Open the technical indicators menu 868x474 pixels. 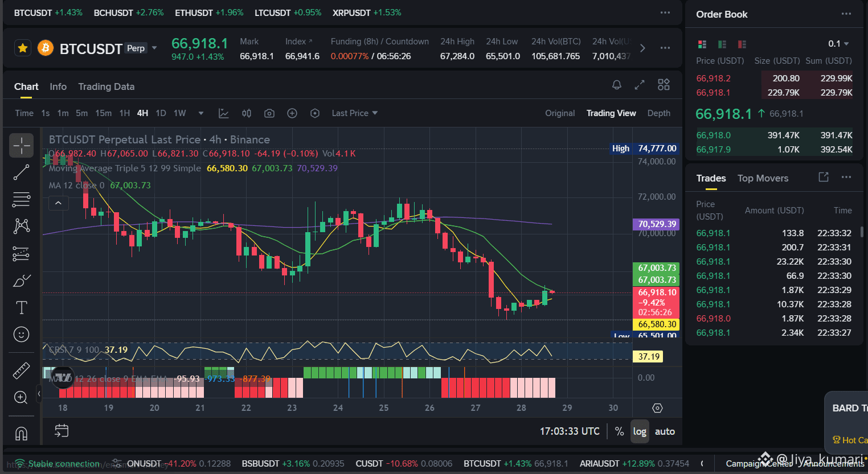[224, 113]
